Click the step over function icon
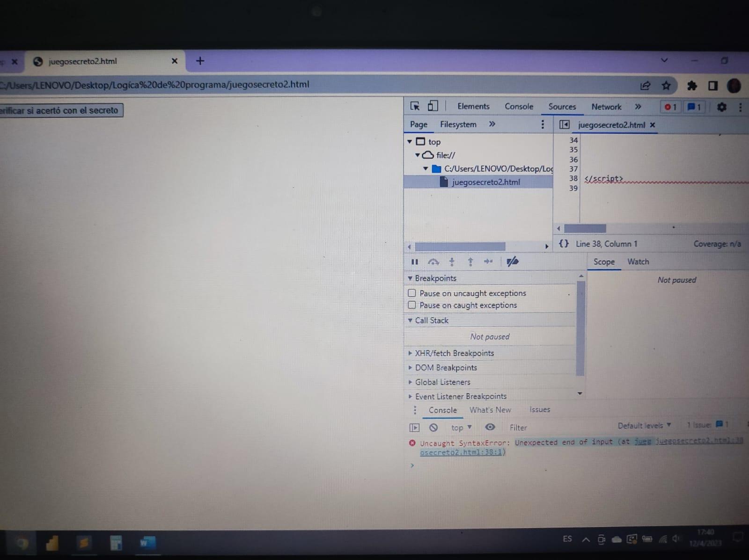Screen dimensions: 749x560 pos(433,262)
